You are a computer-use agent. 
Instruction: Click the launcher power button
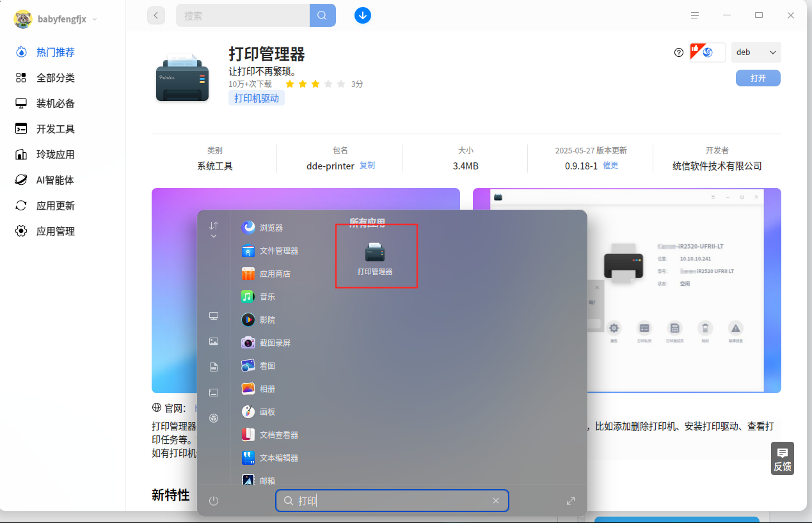point(214,501)
